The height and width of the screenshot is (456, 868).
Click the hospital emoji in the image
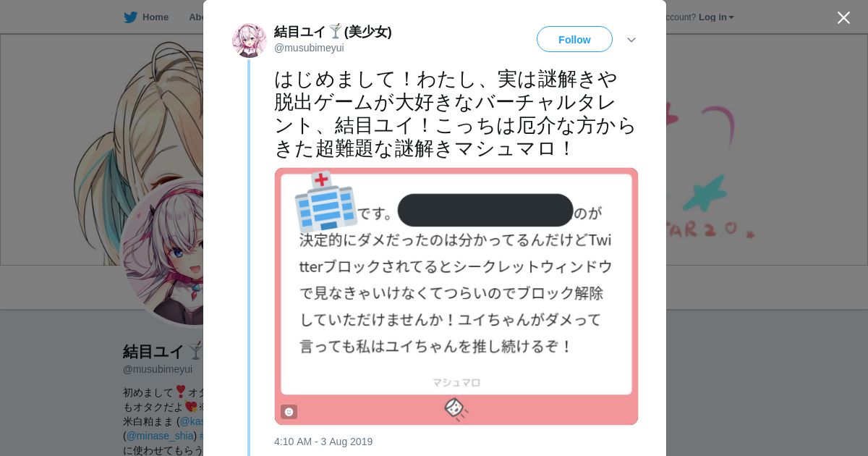point(325,201)
